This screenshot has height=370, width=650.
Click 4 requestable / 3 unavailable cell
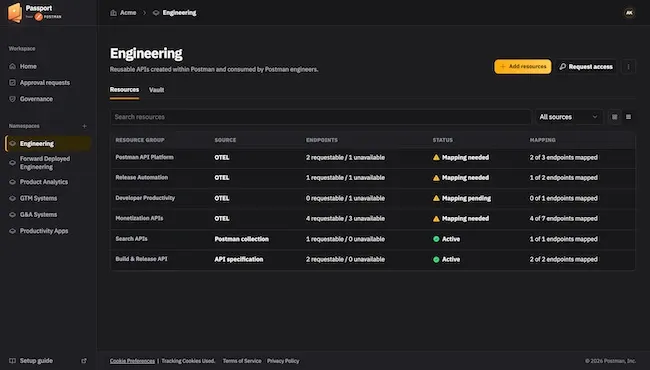[345, 218]
